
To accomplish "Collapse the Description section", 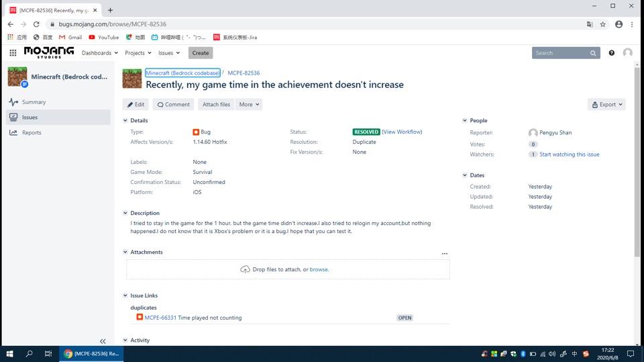I will point(125,214).
